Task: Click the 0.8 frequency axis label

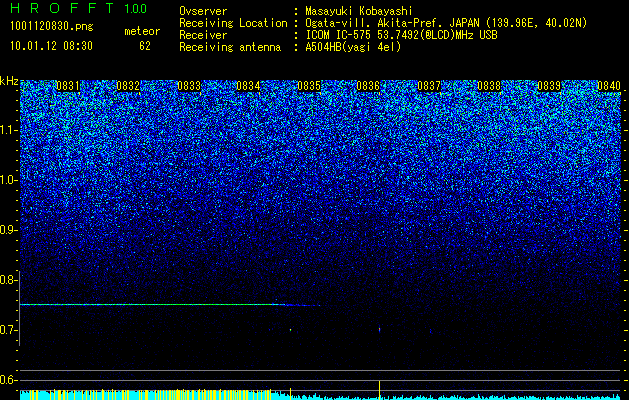Action: [9, 280]
